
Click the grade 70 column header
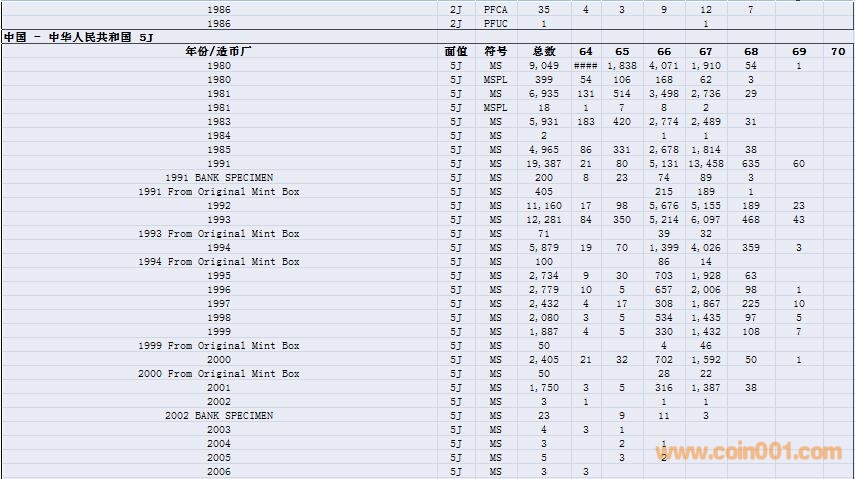(x=838, y=51)
